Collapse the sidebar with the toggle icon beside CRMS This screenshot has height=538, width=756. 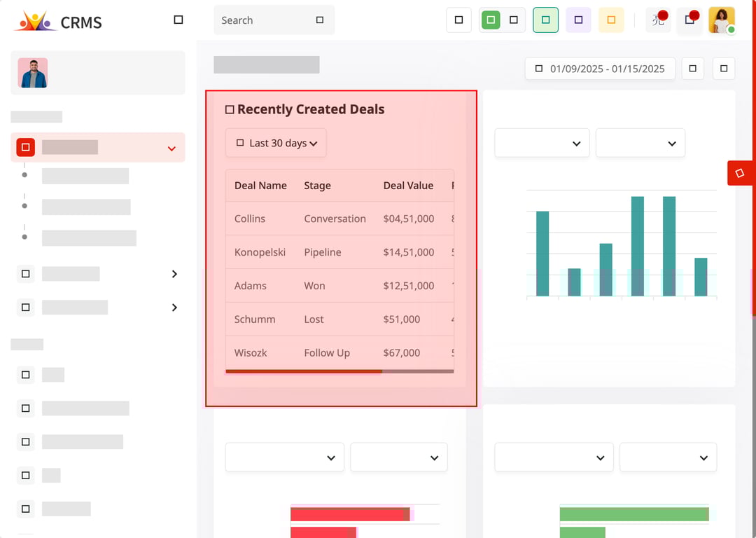pyautogui.click(x=178, y=20)
